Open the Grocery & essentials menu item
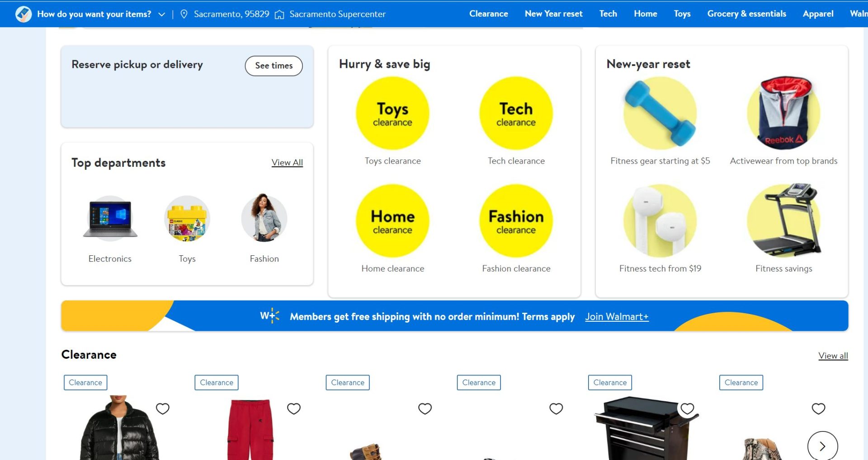 (x=746, y=14)
